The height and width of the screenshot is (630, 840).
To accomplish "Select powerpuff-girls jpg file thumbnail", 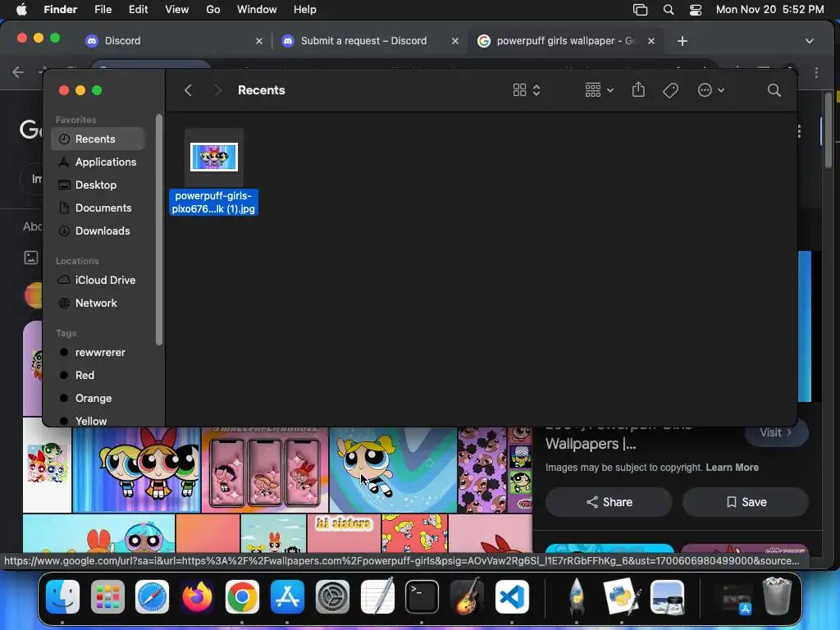I will tap(214, 157).
